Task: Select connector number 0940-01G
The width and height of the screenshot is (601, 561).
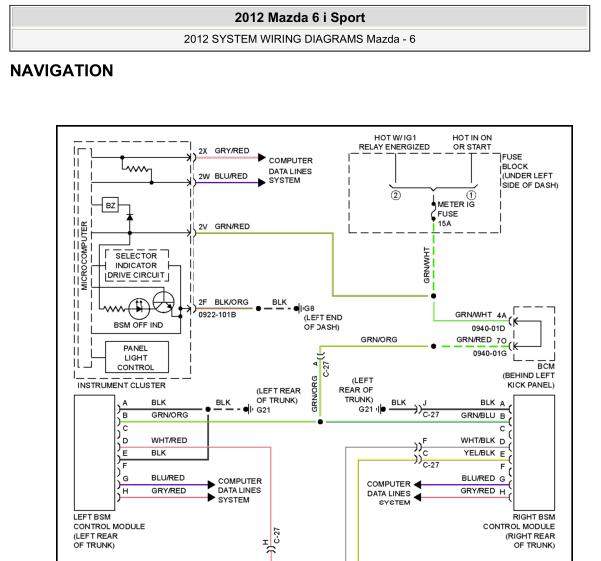Action: click(489, 353)
